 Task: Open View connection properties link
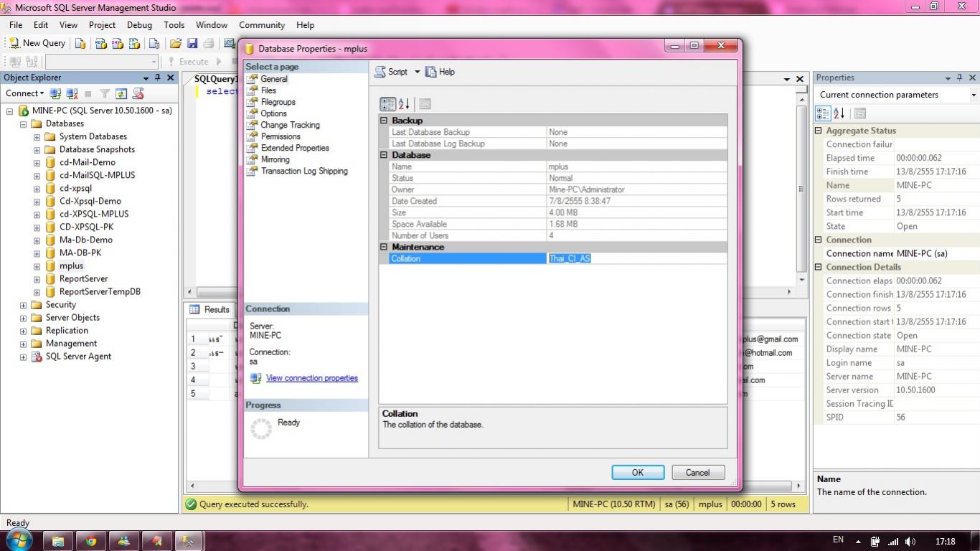click(x=311, y=378)
